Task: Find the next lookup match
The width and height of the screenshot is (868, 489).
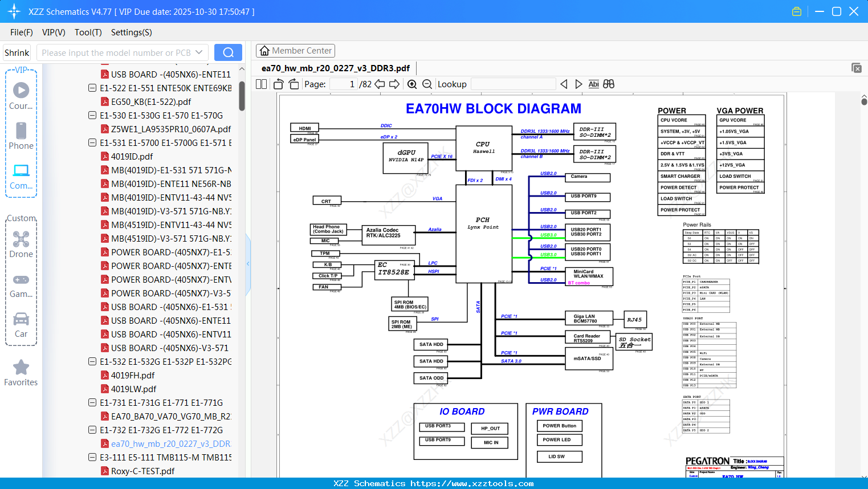Action: tap(578, 84)
